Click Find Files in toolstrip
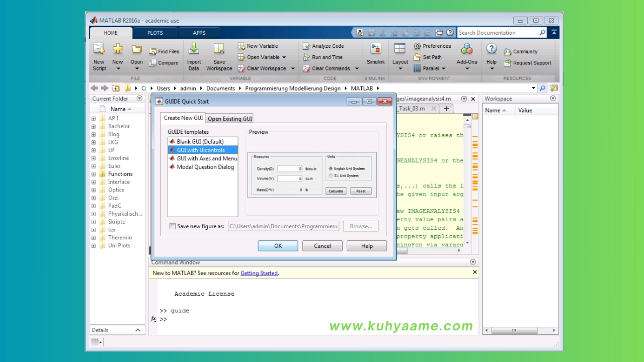 click(164, 51)
